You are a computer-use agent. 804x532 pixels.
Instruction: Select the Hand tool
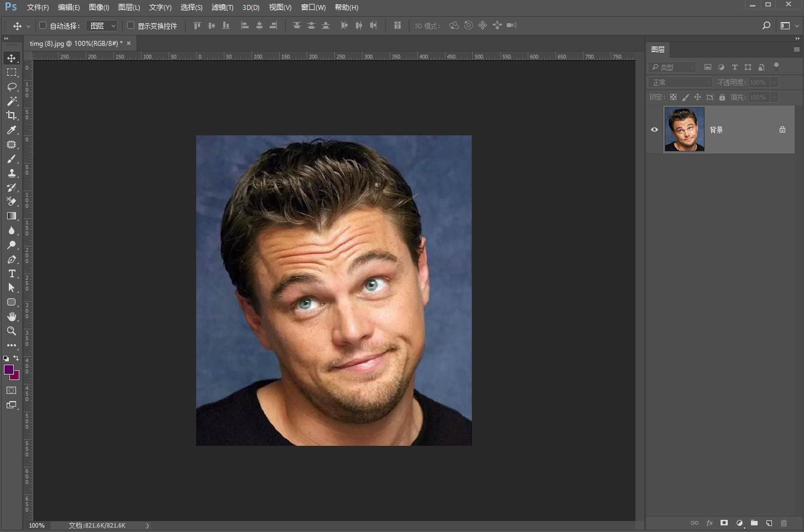[x=12, y=317]
